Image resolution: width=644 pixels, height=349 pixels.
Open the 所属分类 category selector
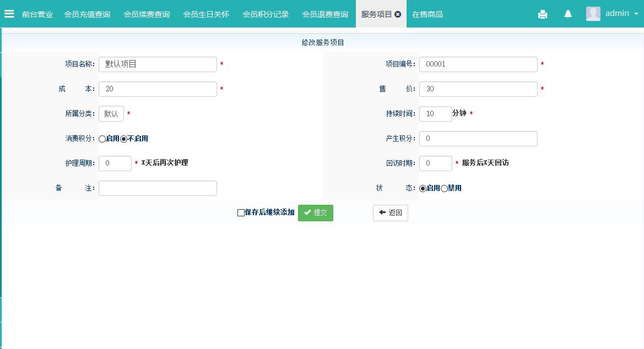[x=111, y=114]
